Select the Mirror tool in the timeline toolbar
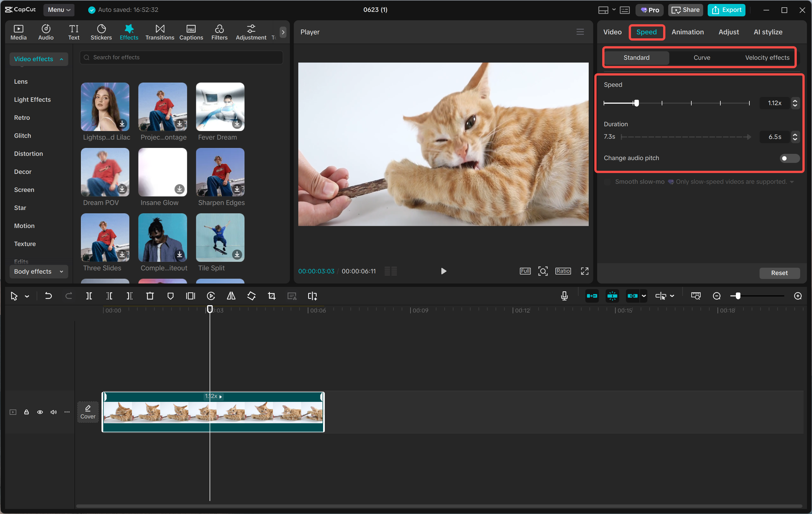 pos(231,296)
